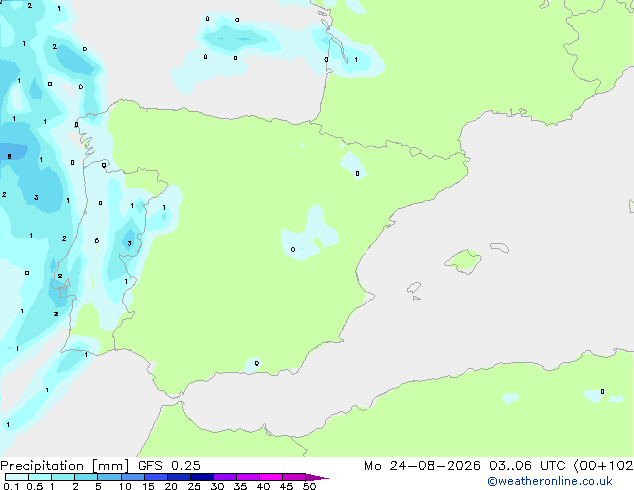Click the 'Mo 24-08-2026' date text
The height and width of the screenshot is (490, 634).
tap(422, 466)
